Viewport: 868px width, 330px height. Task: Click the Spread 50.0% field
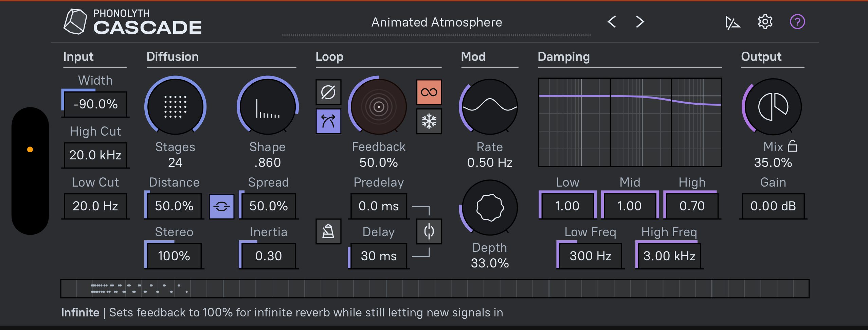click(268, 206)
